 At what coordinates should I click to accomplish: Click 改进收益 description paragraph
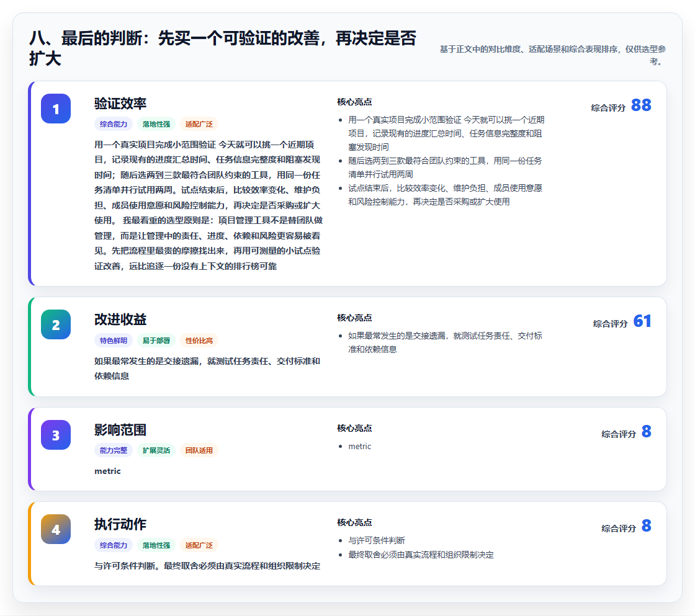click(x=207, y=368)
